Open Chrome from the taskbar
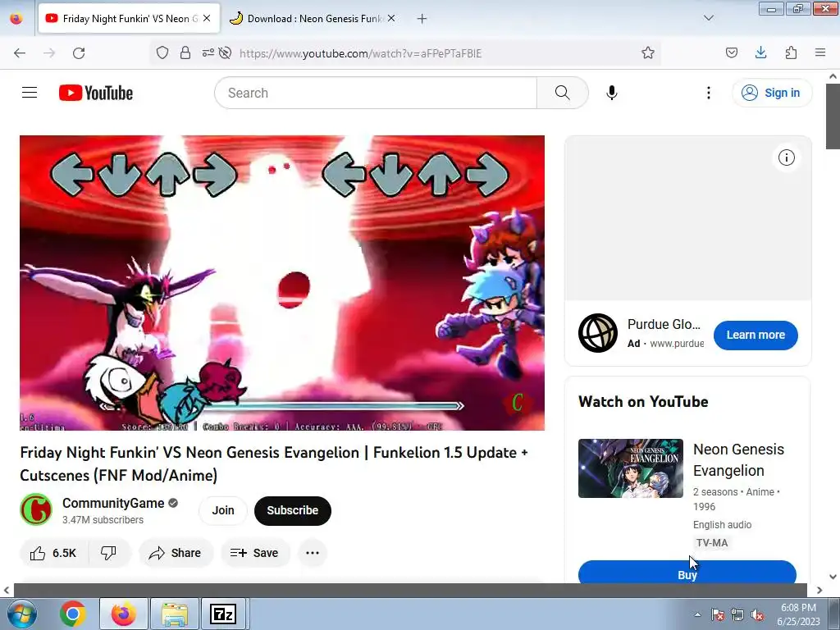 73,614
